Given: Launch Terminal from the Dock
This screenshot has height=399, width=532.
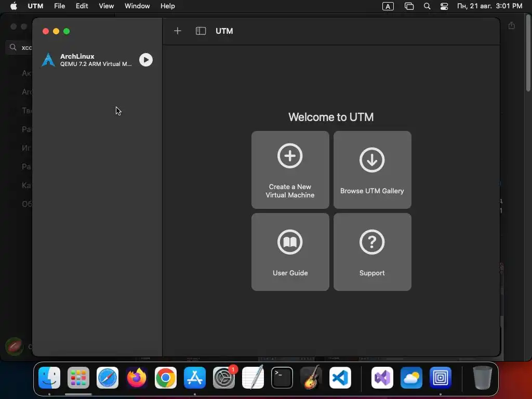Looking at the screenshot, I should coord(282,378).
